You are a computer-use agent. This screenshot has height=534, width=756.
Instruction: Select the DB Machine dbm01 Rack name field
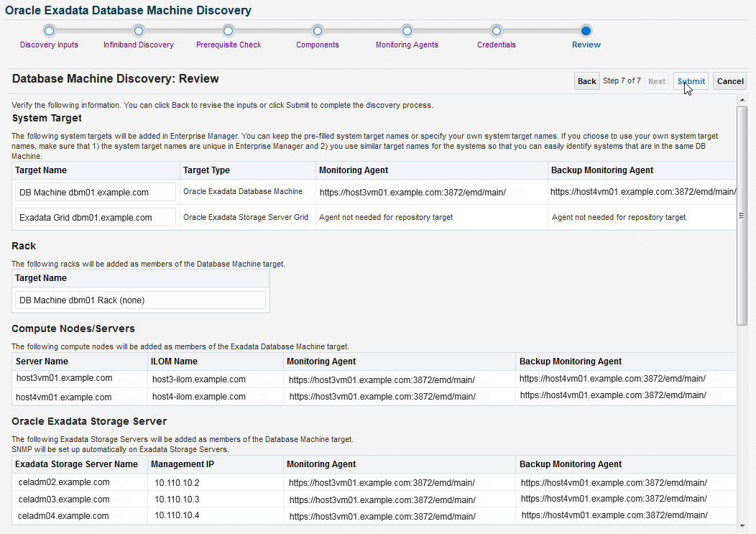pos(139,300)
